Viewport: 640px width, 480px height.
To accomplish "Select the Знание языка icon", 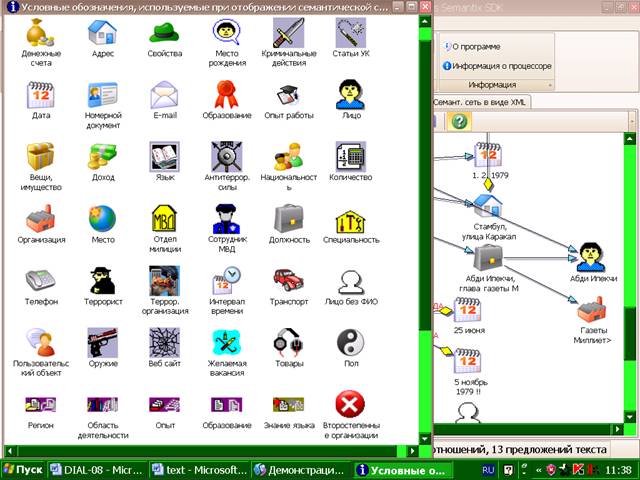I will (x=289, y=404).
